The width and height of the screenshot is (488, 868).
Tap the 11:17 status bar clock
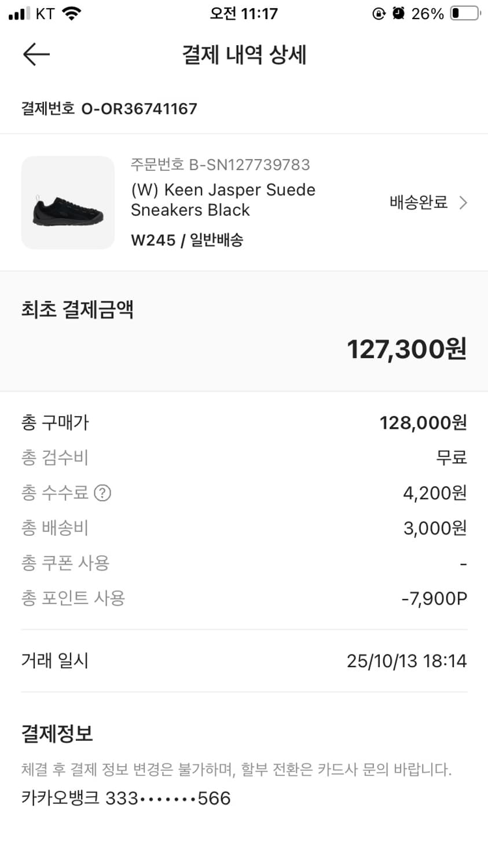tap(244, 13)
